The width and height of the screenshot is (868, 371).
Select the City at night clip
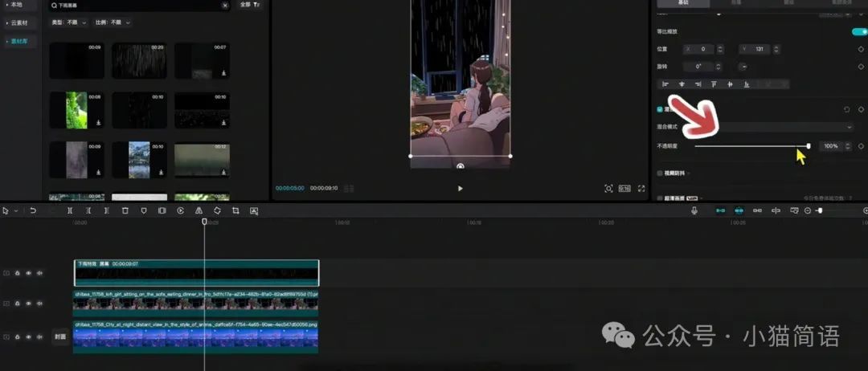coord(195,336)
